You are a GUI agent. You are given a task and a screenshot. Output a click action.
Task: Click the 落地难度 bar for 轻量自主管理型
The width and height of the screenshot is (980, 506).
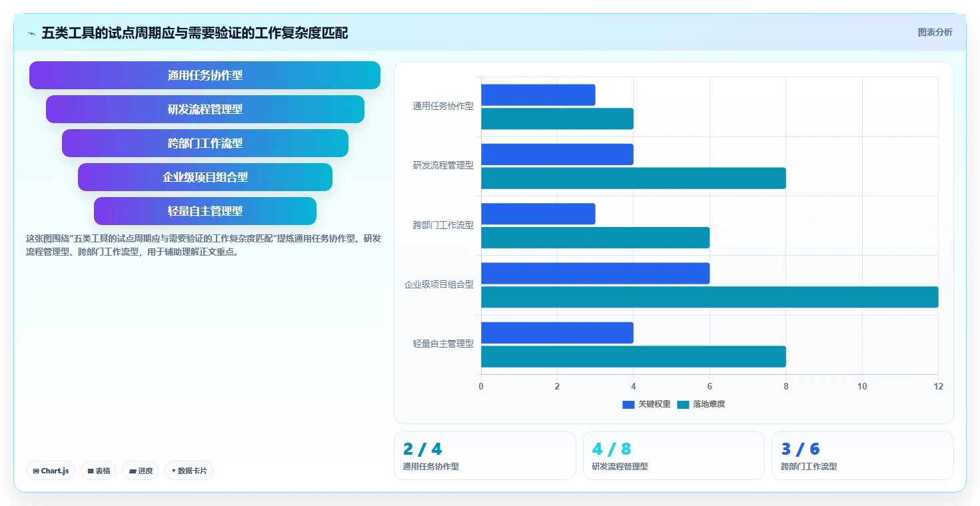point(634,356)
